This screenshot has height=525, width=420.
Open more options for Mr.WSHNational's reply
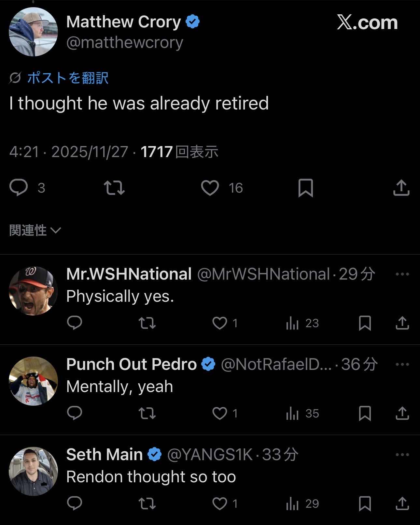point(402,274)
